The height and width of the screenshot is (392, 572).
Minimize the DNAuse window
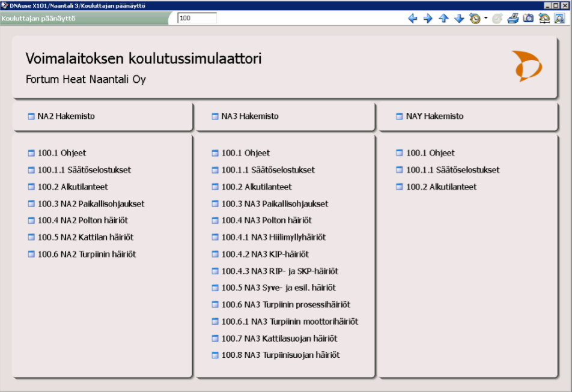point(547,5)
